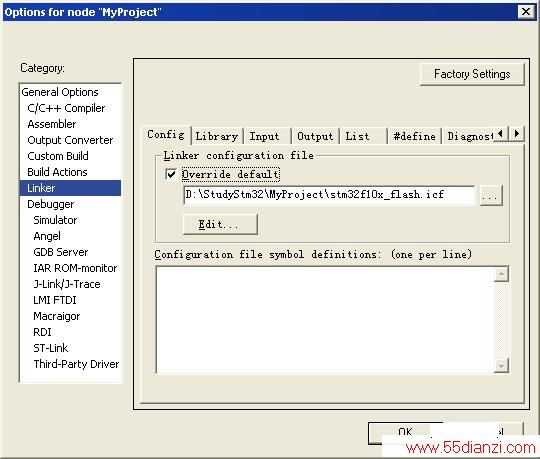Click Factory Settings button
Viewport: 540px width, 459px height.
[x=472, y=74]
